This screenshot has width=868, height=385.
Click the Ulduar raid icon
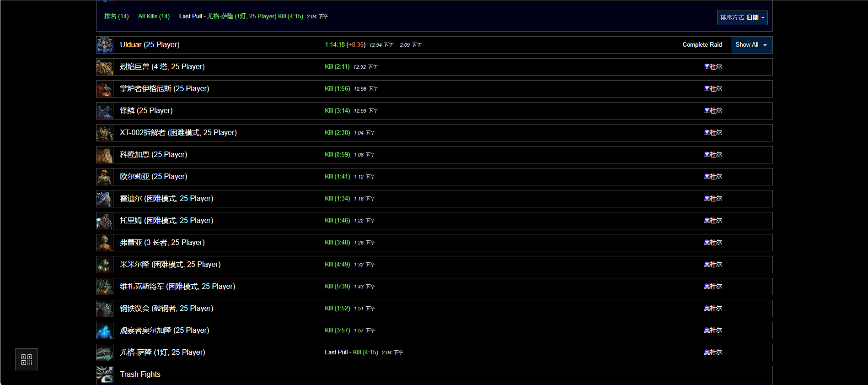tap(105, 45)
